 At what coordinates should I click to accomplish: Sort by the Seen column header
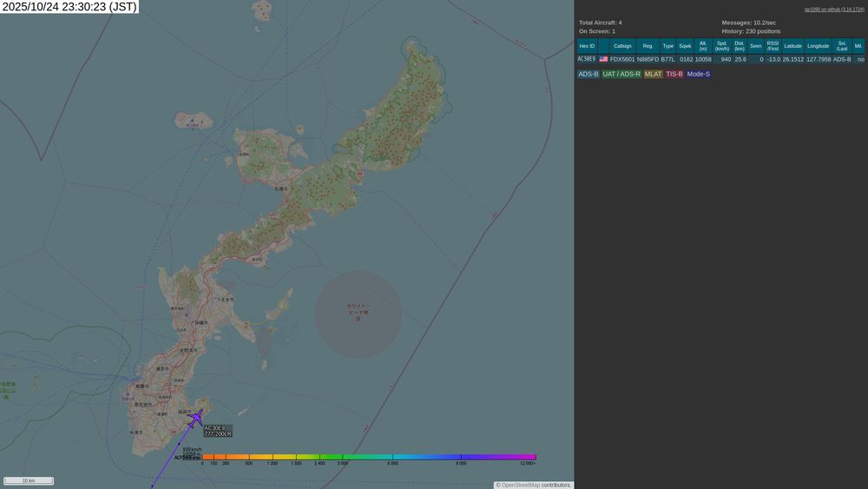click(x=756, y=46)
